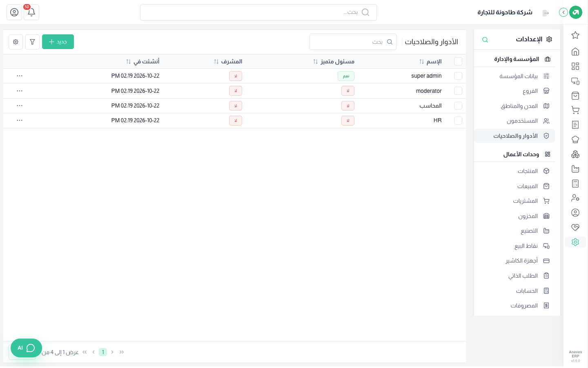Click the table filter funnel icon
The width and height of the screenshot is (588, 368).
[x=32, y=42]
